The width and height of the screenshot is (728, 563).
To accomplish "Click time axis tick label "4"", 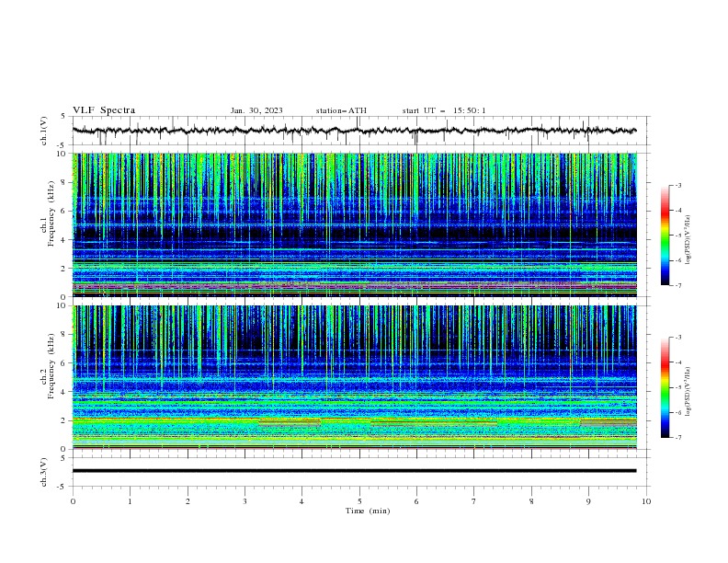I will point(301,501).
